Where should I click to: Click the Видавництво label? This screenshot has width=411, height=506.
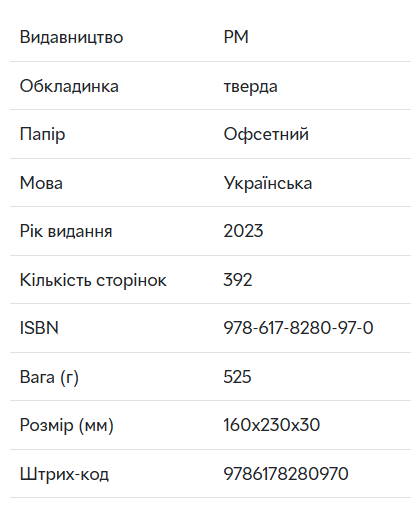pos(71,37)
